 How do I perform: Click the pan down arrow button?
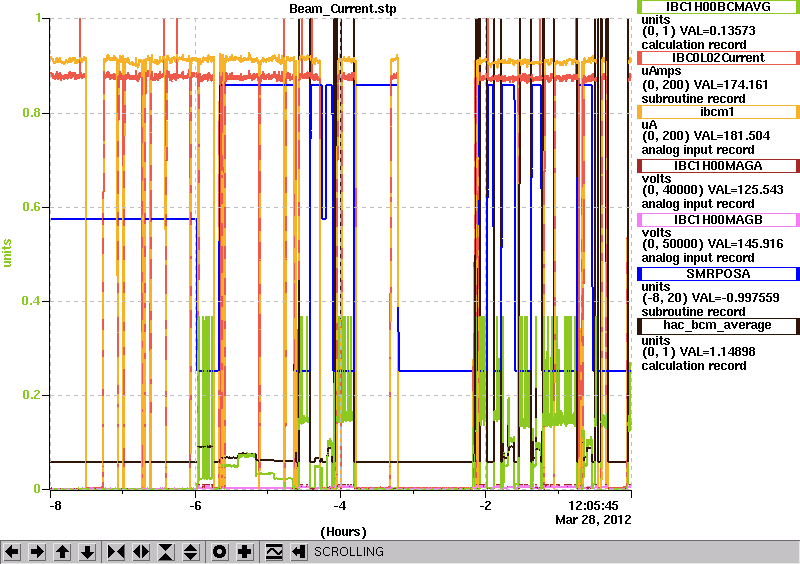pyautogui.click(x=87, y=552)
